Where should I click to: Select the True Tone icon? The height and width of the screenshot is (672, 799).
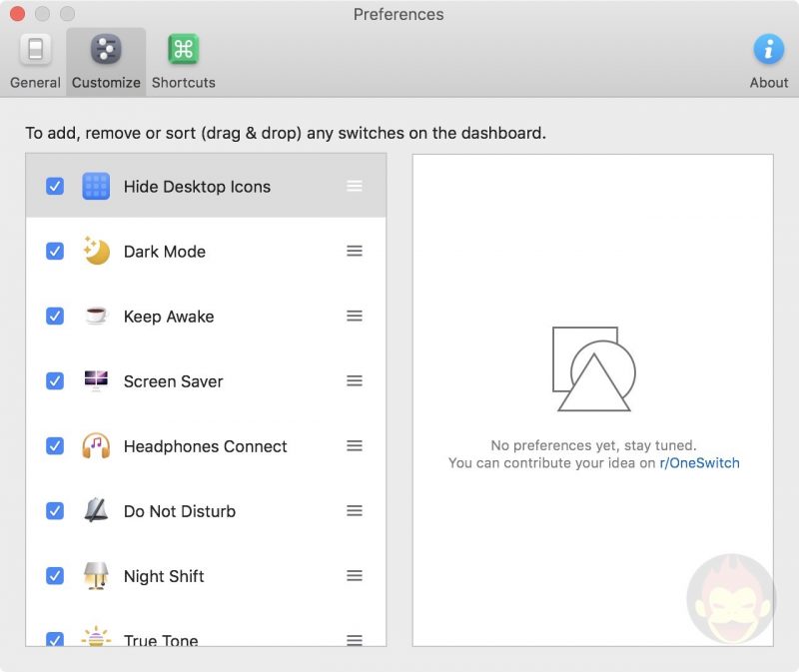point(95,640)
